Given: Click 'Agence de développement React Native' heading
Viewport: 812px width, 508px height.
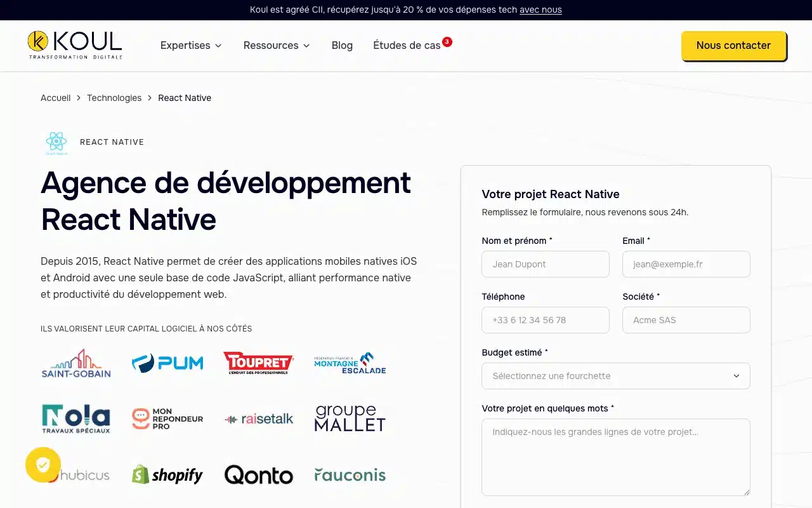Looking at the screenshot, I should 226,201.
